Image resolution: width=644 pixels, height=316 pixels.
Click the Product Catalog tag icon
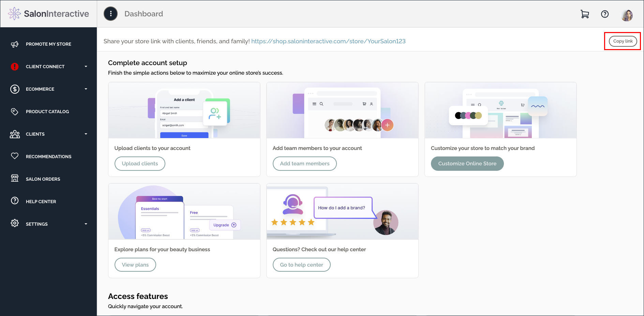coord(15,111)
